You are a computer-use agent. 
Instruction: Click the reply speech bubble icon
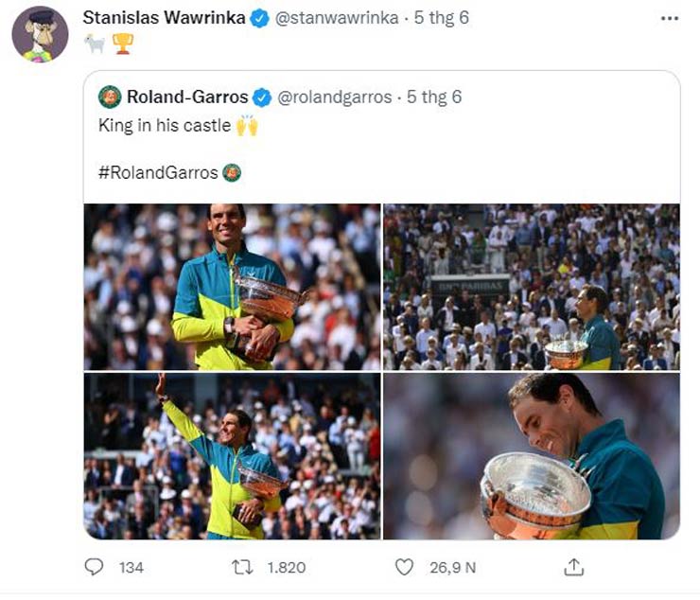[x=94, y=568]
